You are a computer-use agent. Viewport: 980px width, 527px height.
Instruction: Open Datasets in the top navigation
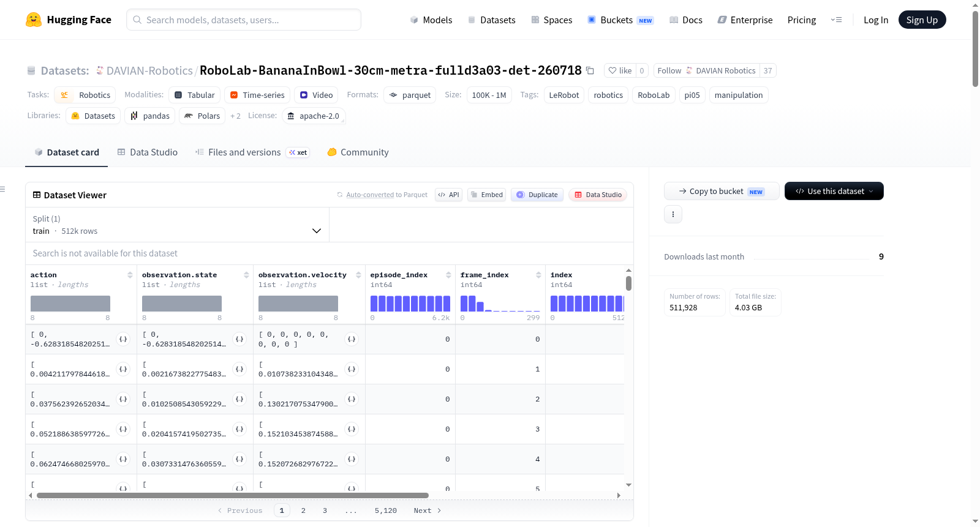click(x=491, y=20)
